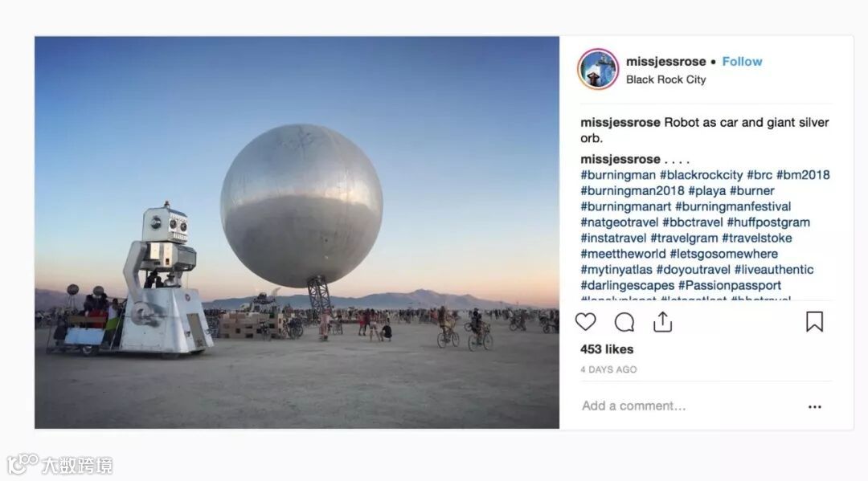Follow missjessrose
Viewport: 868px width, 481px height.
(742, 61)
